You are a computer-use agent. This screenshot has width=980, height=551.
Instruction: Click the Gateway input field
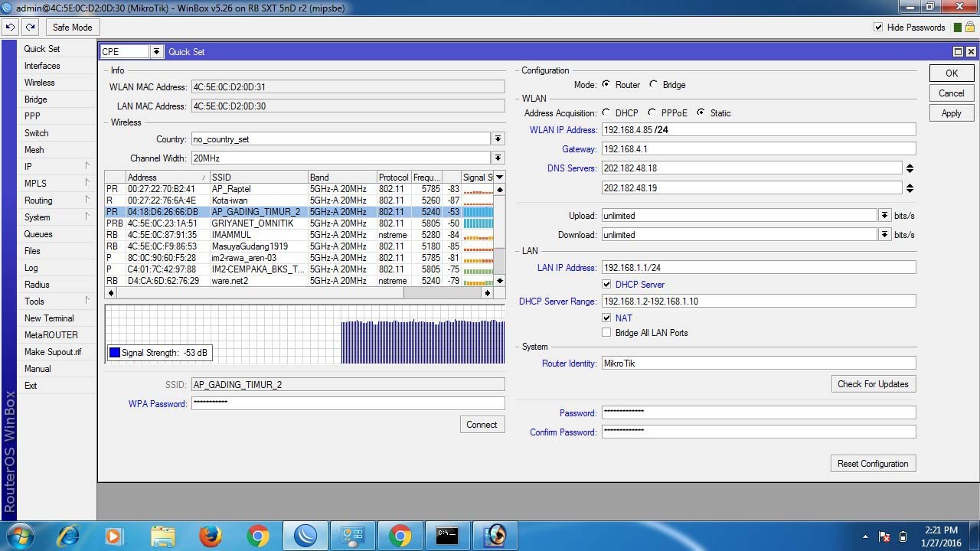tap(758, 149)
